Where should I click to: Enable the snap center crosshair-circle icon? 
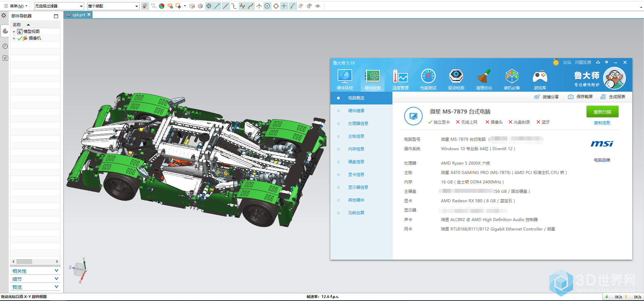[209, 6]
